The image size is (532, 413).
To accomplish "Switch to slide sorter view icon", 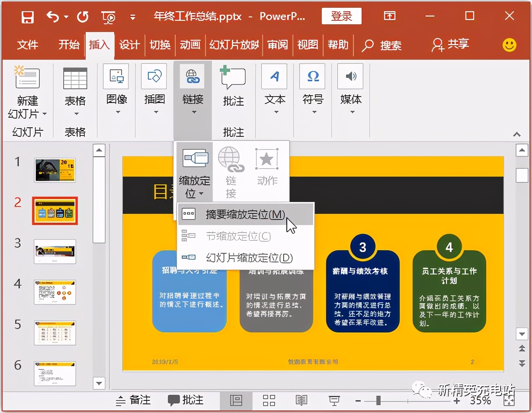I will click(269, 400).
